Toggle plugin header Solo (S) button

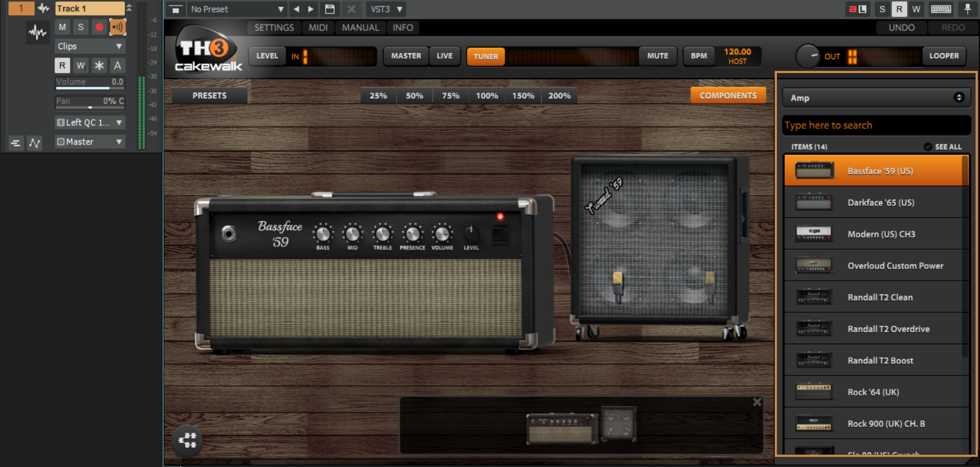click(882, 9)
